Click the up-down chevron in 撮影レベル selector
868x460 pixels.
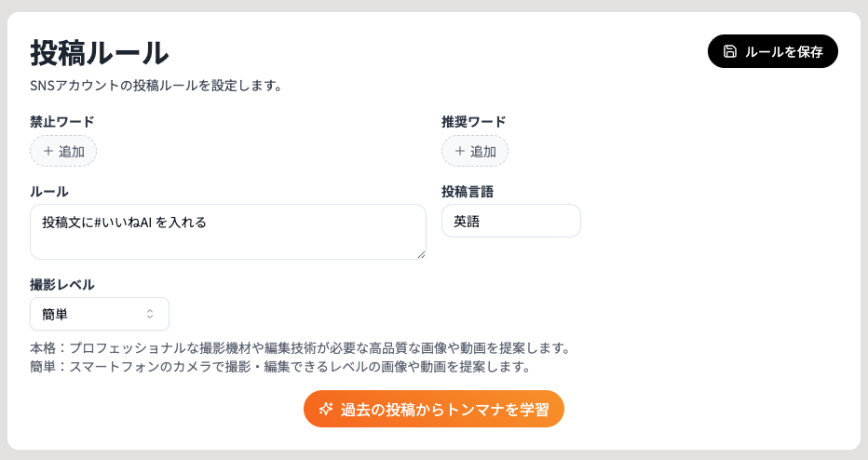pyautogui.click(x=150, y=314)
